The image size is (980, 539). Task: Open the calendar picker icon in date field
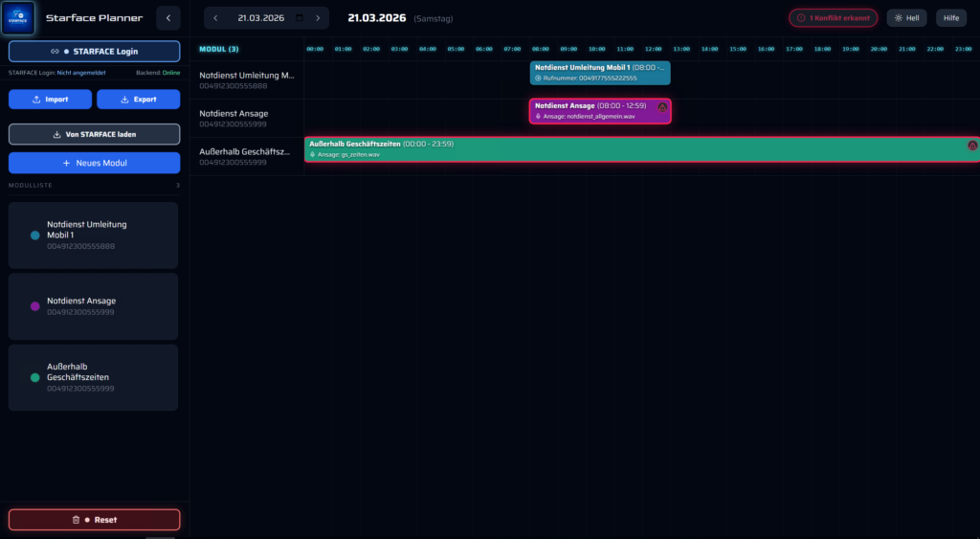pos(300,18)
